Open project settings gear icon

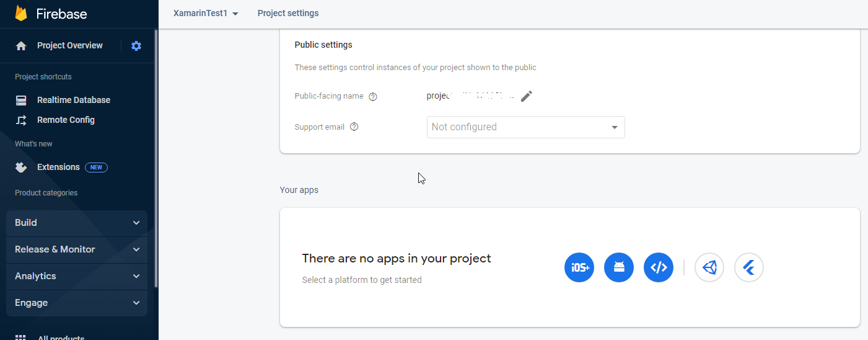(136, 46)
